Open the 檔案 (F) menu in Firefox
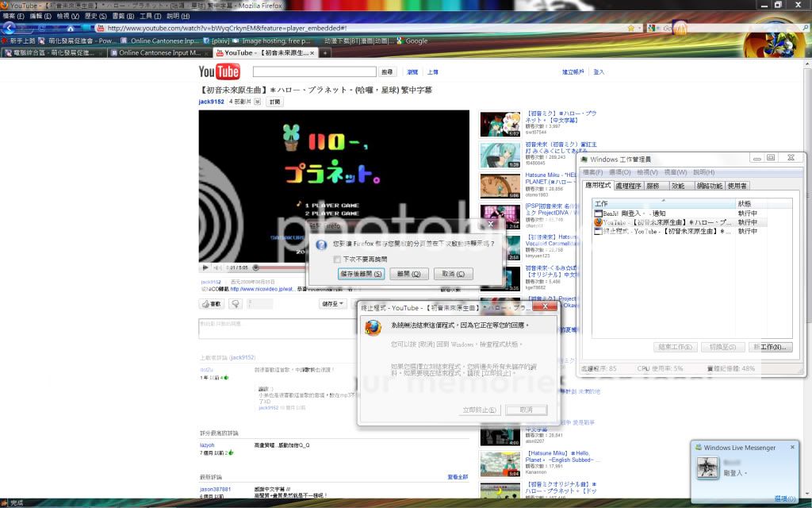 [13, 16]
